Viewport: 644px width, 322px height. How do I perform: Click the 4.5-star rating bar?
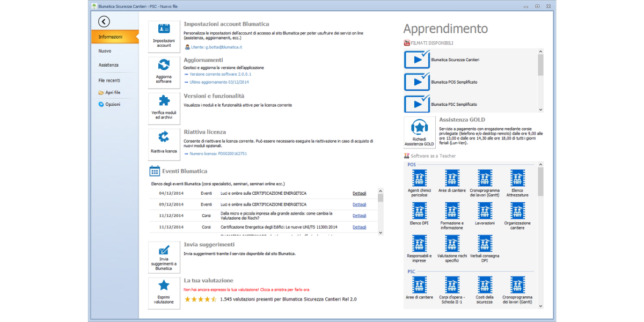click(x=201, y=299)
